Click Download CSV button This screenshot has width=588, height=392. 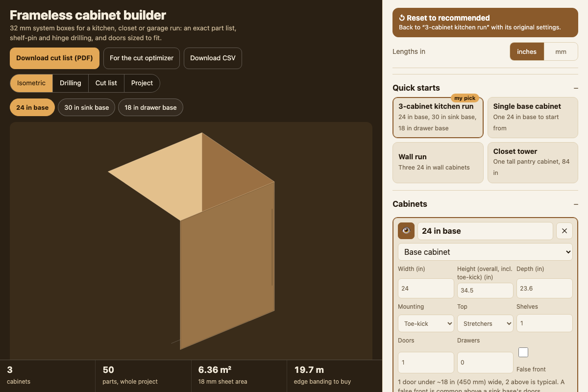tap(213, 58)
